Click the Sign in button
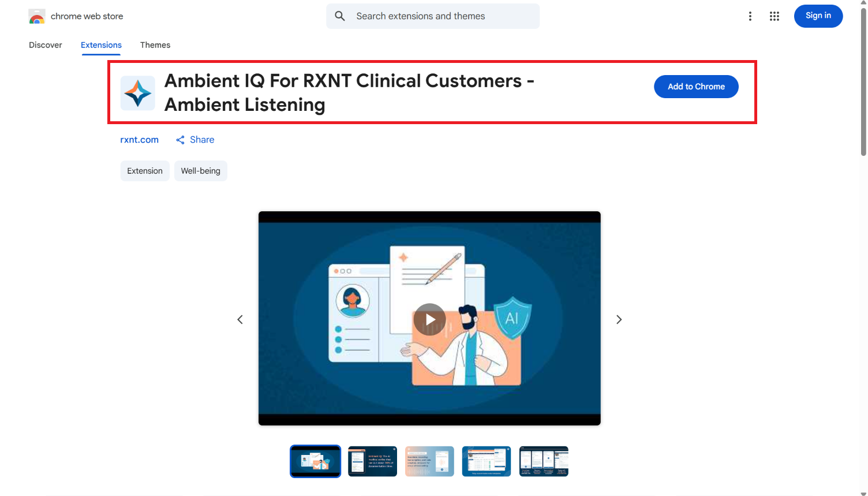The height and width of the screenshot is (496, 868). point(818,16)
